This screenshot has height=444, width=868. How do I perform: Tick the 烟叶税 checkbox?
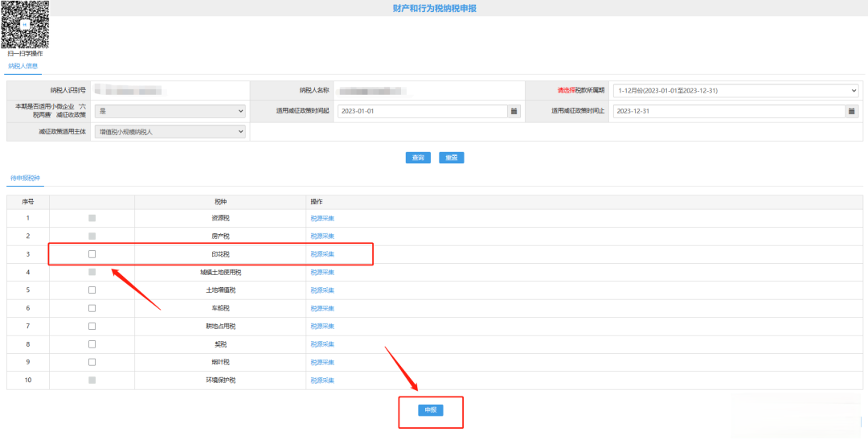(92, 362)
